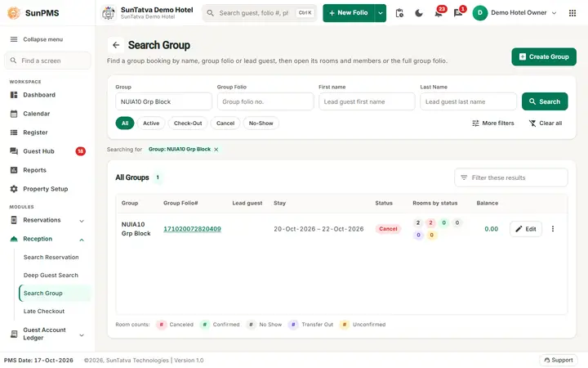Image resolution: width=588 pixels, height=368 pixels.
Task: Remove the NUIA10 Grp Block search chip
Action: point(216,150)
